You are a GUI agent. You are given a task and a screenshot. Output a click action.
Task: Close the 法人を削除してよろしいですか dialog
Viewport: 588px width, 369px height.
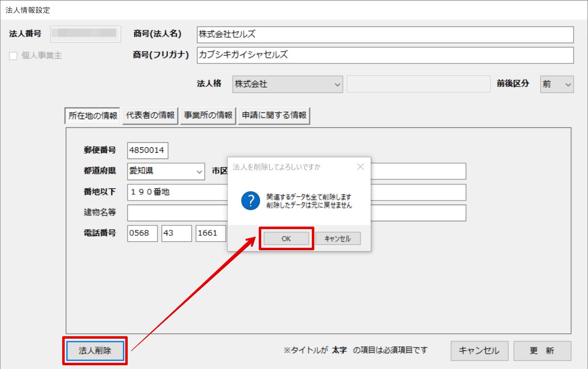[x=360, y=167]
